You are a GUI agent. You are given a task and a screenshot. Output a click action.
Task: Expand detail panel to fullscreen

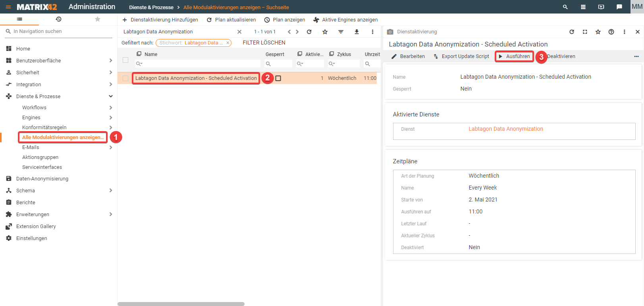click(x=585, y=32)
